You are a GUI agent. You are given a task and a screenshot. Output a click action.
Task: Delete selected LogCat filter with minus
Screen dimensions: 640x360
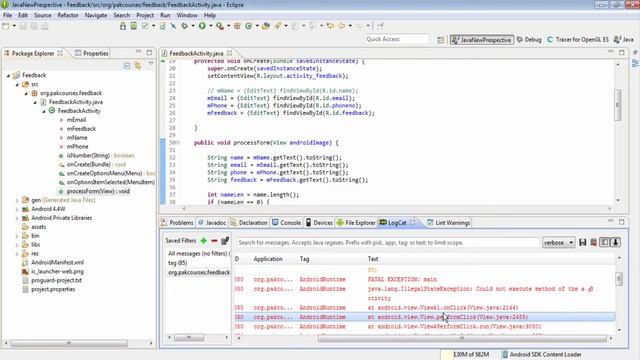pos(214,241)
